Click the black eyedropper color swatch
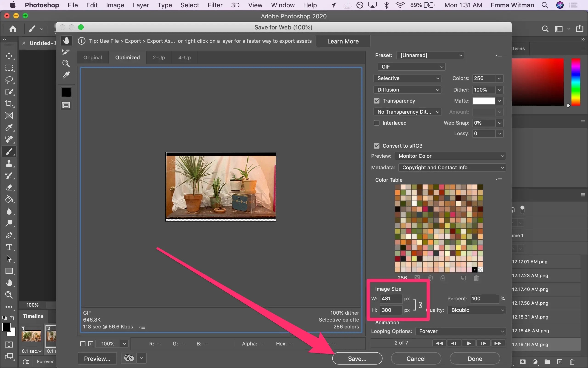Viewport: 588px width, 368px height. pos(66,92)
